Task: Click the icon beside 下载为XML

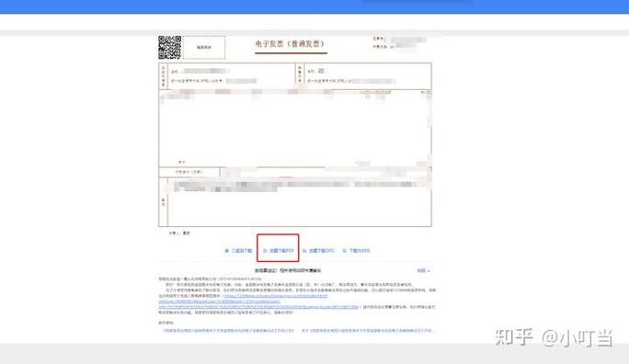Action: click(x=345, y=251)
